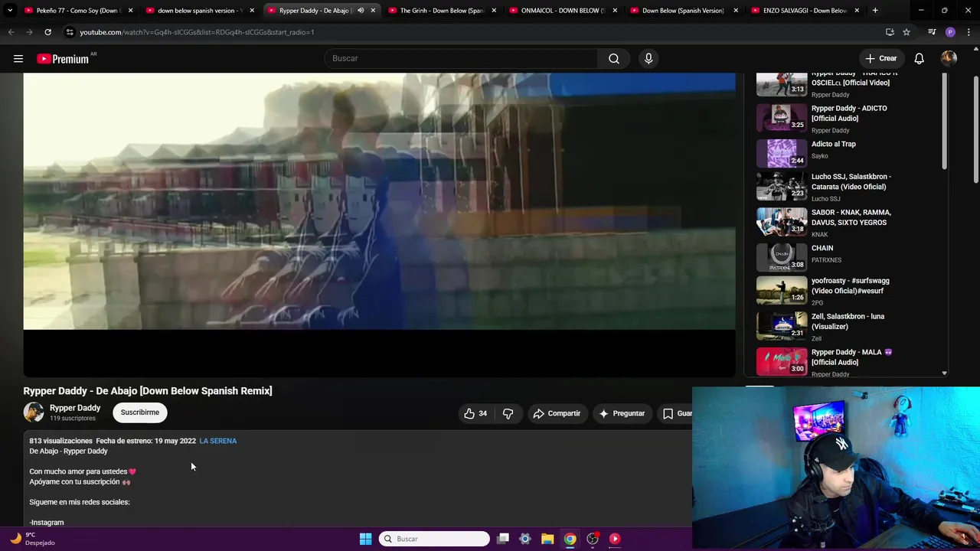Switch to ONMAICOL - DOWN BELOW tab
980x551 pixels.
(563, 11)
